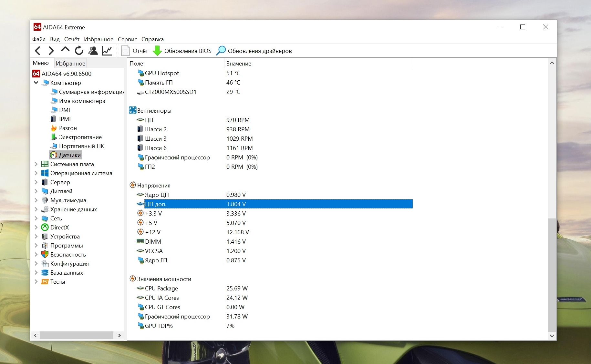This screenshot has width=591, height=364.
Task: Expand the Дисплей tree node
Action: tap(36, 191)
